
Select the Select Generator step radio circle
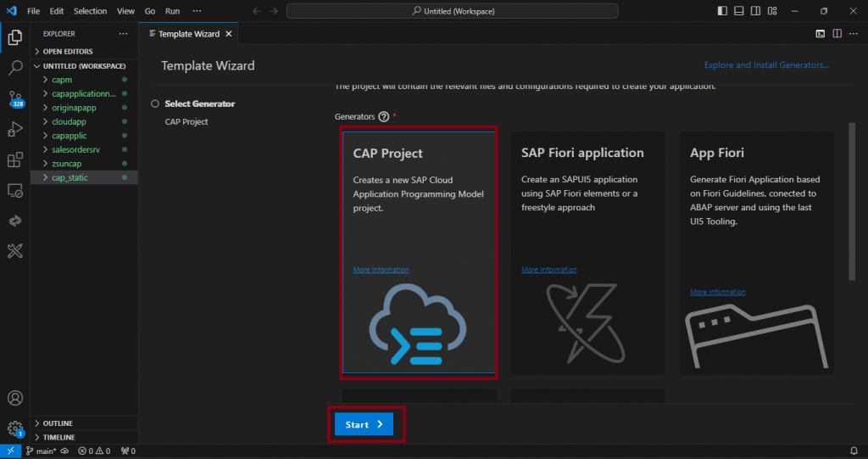click(x=155, y=104)
